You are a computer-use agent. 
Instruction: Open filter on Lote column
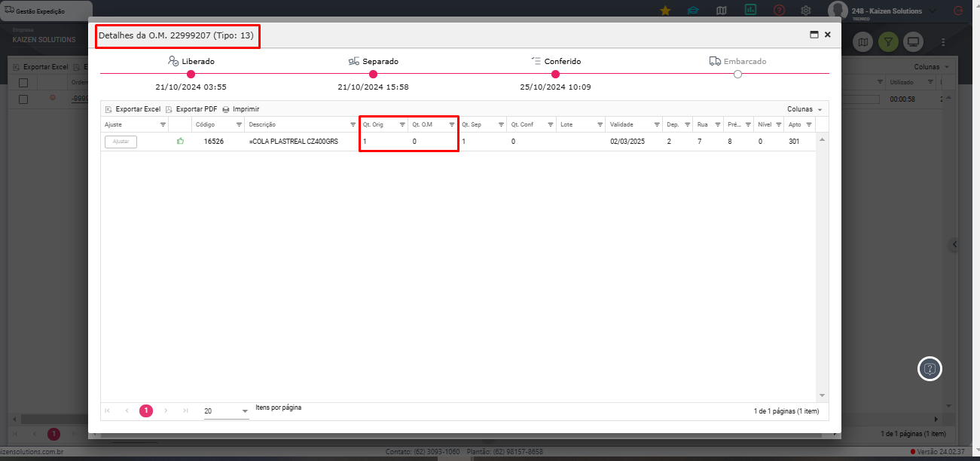tap(600, 124)
